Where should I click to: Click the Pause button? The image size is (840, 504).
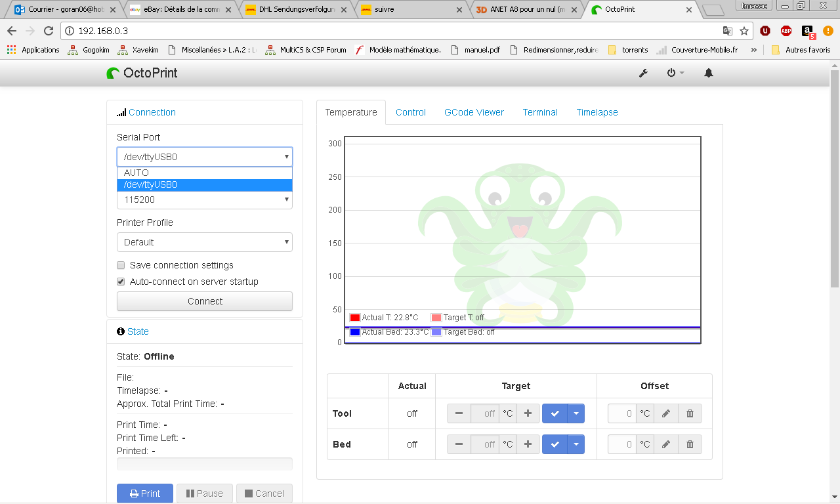tap(205, 493)
